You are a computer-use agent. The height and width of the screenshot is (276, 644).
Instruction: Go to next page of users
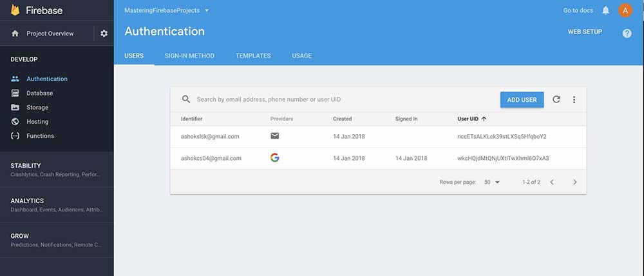click(575, 182)
